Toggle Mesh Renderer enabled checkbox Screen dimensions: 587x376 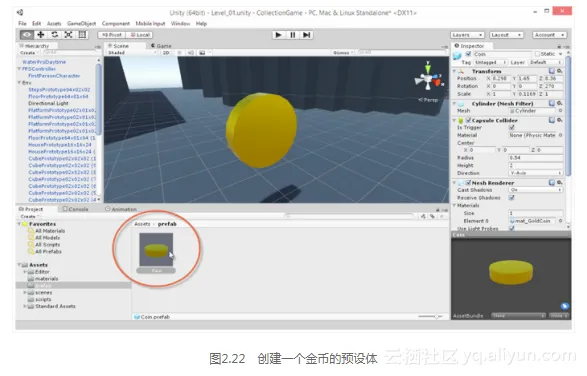[468, 183]
